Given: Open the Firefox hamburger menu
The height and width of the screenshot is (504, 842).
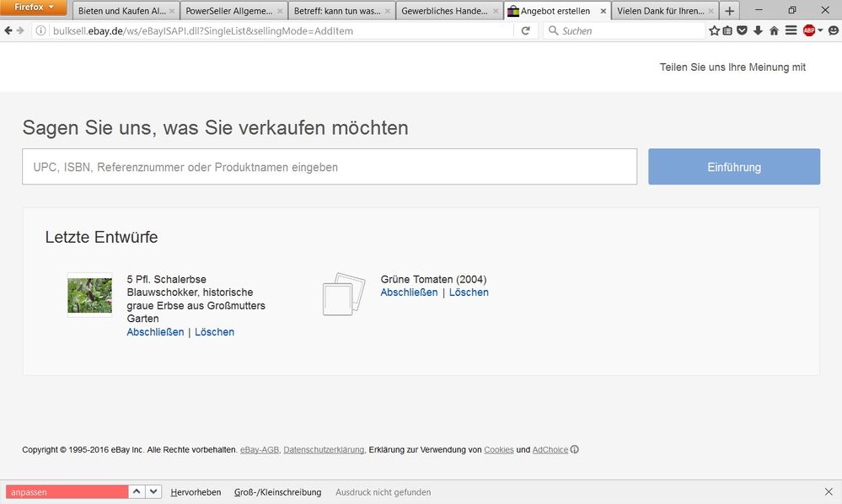Looking at the screenshot, I should pyautogui.click(x=791, y=31).
